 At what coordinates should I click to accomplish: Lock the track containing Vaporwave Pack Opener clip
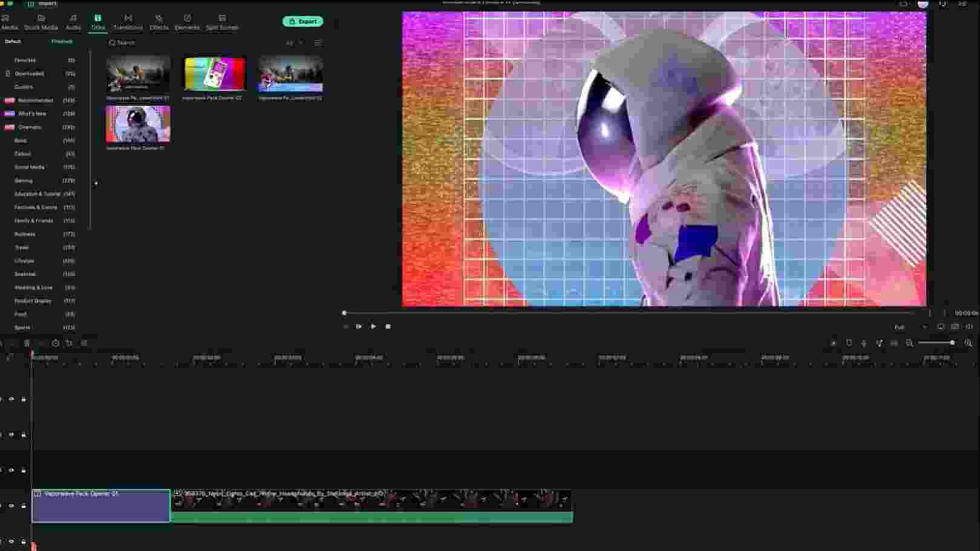(x=24, y=506)
